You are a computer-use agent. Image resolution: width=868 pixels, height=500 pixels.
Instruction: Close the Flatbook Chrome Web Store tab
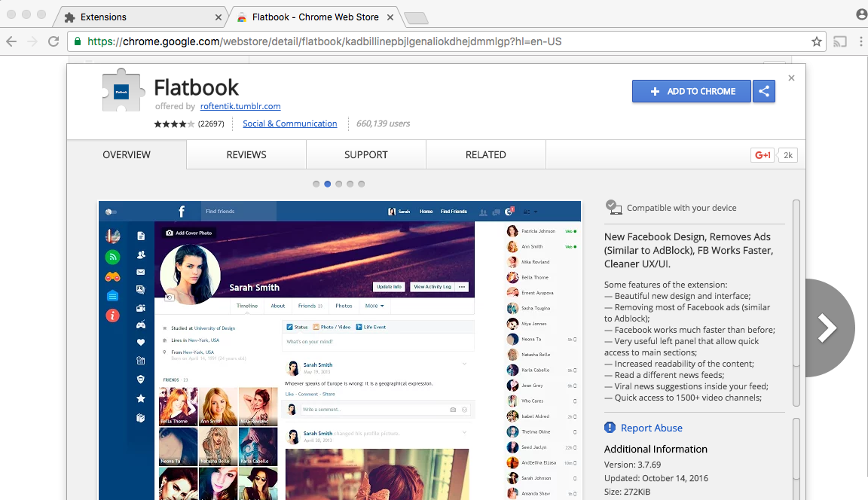coord(390,17)
